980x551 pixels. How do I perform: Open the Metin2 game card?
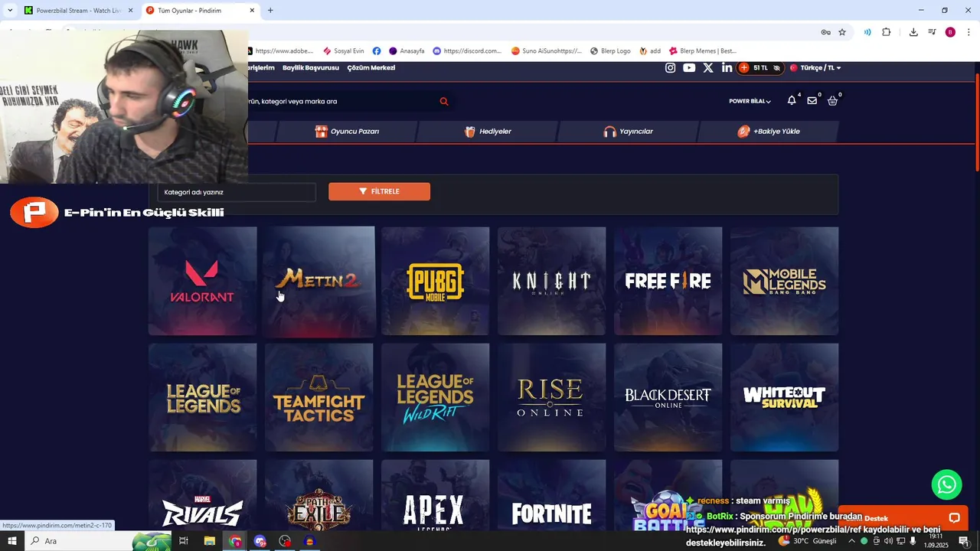coord(319,281)
